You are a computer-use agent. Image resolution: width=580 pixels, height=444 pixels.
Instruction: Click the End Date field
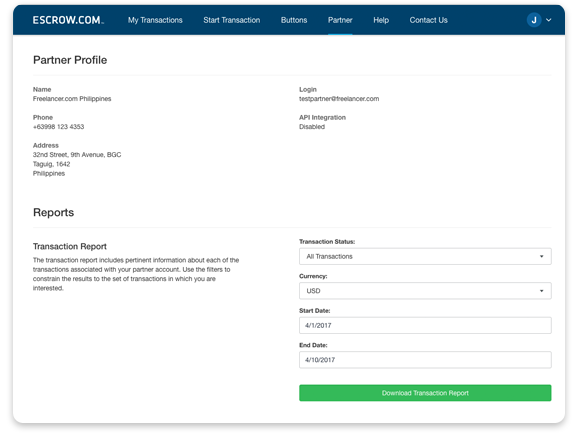[x=425, y=360]
